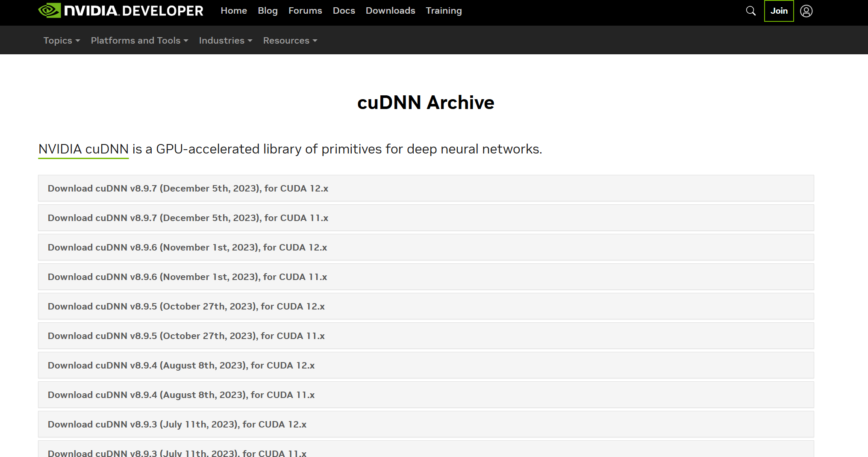The height and width of the screenshot is (457, 868).
Task: Click the NVIDIA Developer logo
Action: click(121, 11)
